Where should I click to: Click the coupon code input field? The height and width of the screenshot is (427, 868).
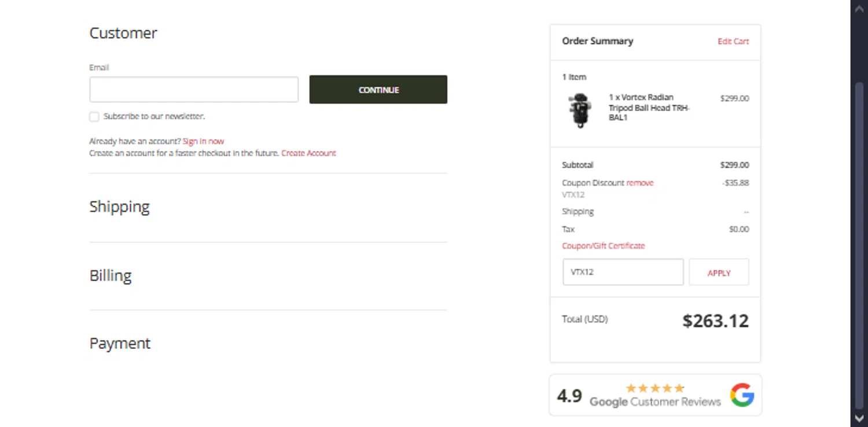point(623,272)
